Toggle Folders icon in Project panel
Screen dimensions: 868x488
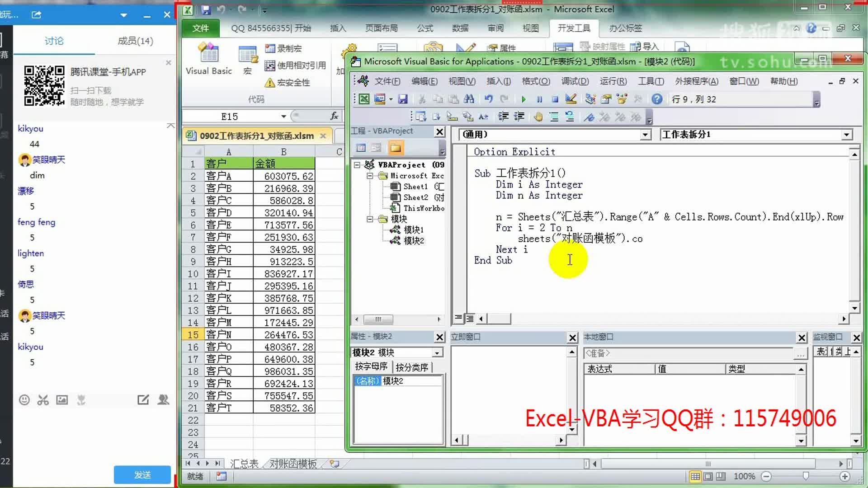(x=396, y=148)
